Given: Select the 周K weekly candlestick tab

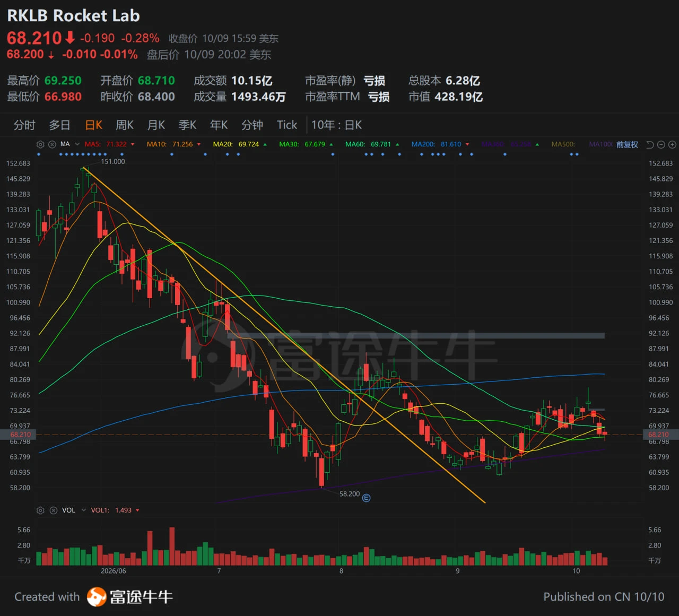Looking at the screenshot, I should [125, 125].
